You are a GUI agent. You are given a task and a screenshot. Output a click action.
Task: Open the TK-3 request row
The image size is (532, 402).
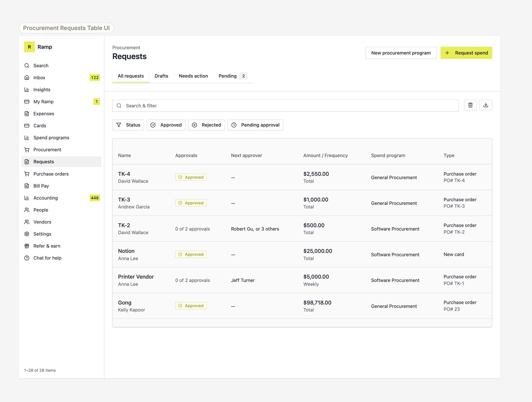(302, 203)
